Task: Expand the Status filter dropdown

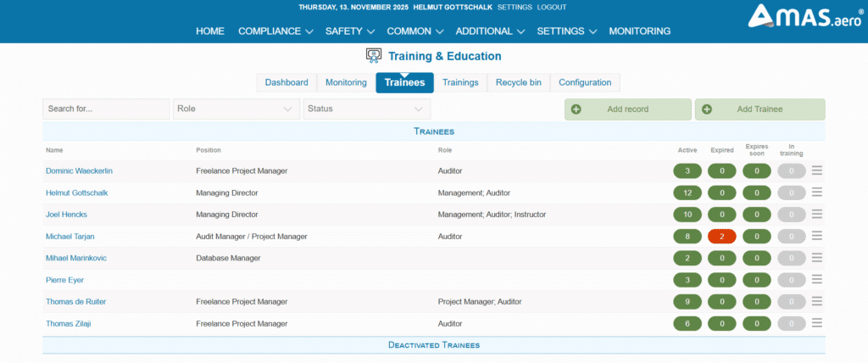Action: 366,109
